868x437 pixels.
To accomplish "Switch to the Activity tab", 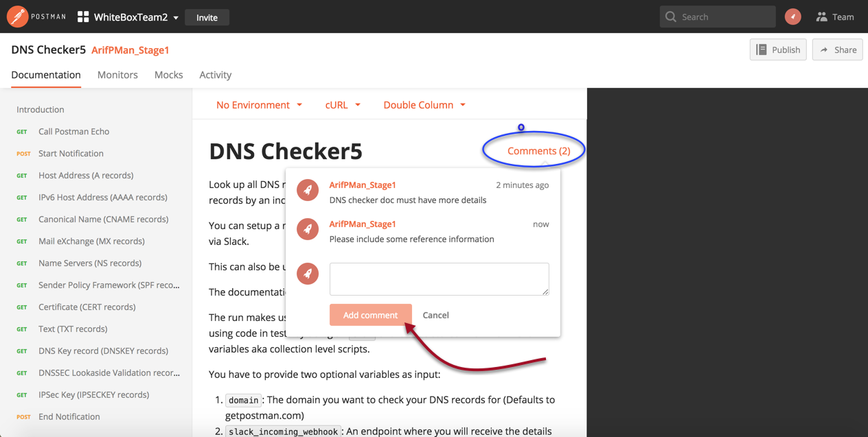I will click(216, 75).
